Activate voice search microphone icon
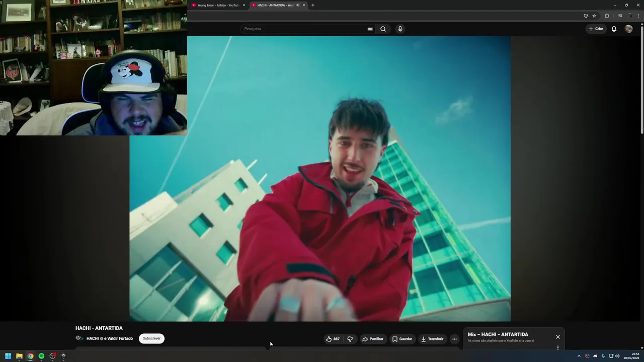The width and height of the screenshot is (644, 362). point(400,29)
